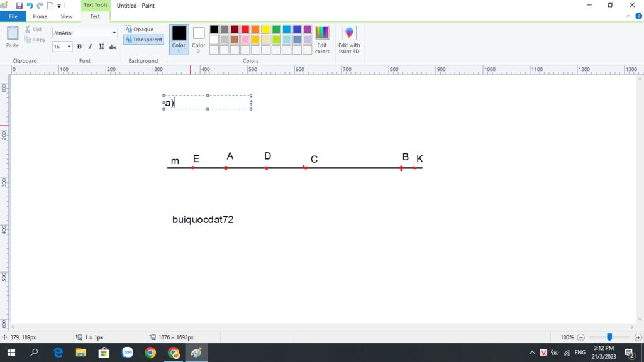Open the File menu
Screen dimensions: 644x362
[x=13, y=16]
